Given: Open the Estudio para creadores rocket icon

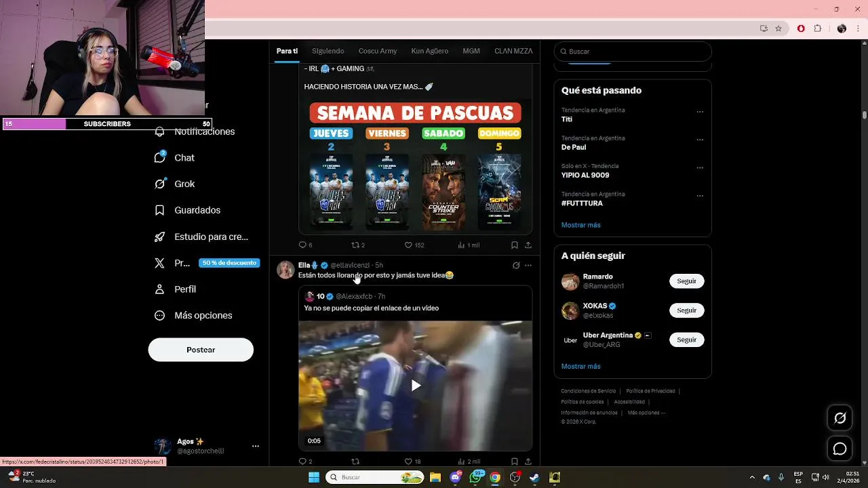Looking at the screenshot, I should pos(160,237).
